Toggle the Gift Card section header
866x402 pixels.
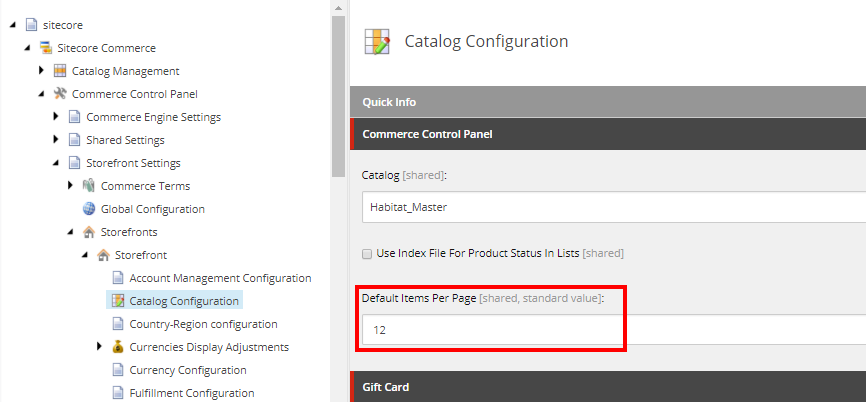pyautogui.click(x=608, y=387)
